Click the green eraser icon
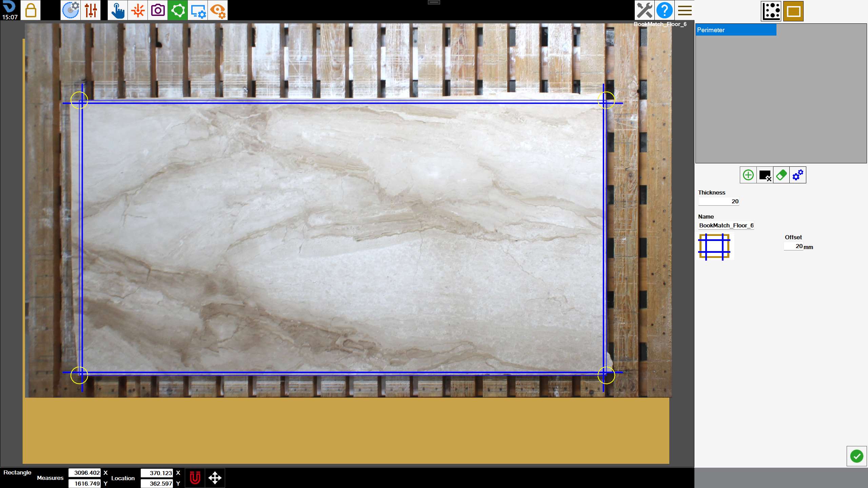868x488 pixels. click(x=781, y=175)
